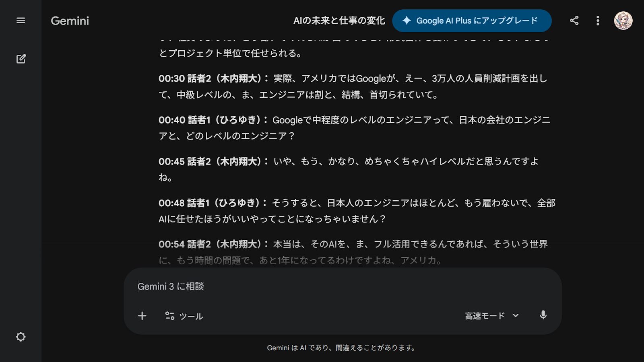Expand the 高速モード mode dropdown
Screen dimensions: 644x362
(x=491, y=316)
